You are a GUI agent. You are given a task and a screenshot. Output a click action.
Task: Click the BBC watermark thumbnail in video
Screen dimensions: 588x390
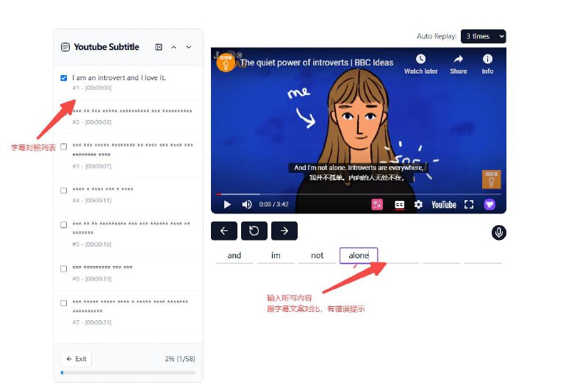click(x=491, y=180)
